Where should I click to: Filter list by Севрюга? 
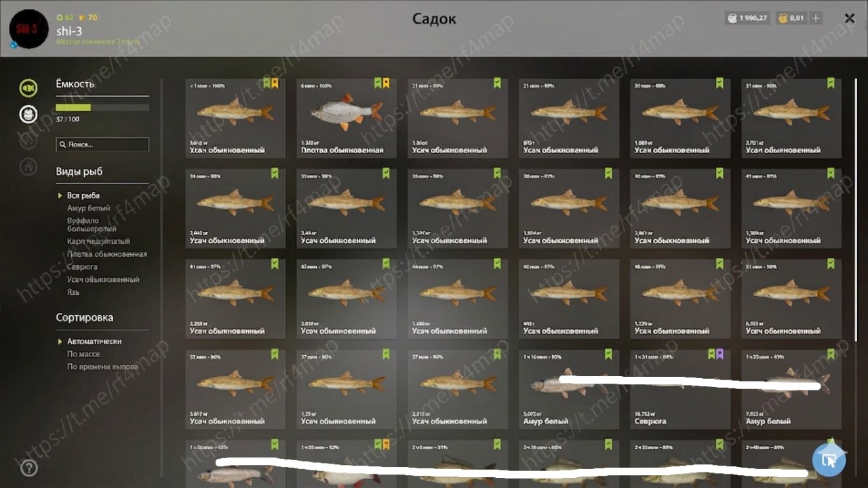(82, 266)
